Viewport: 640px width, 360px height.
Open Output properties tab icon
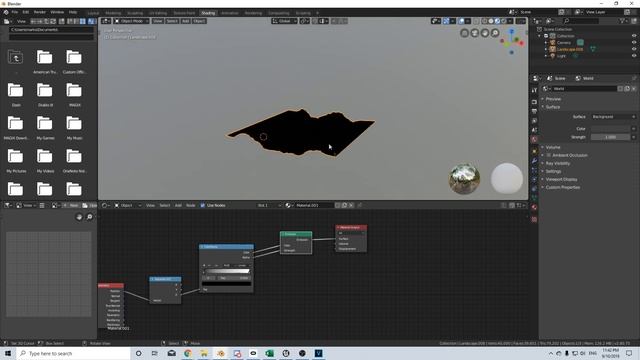click(534, 111)
